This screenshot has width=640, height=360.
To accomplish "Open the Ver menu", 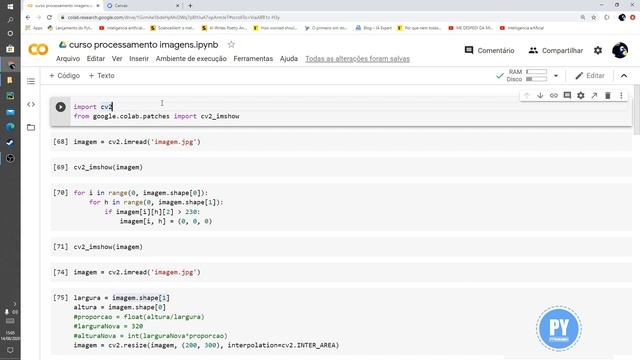I will pyautogui.click(x=117, y=59).
